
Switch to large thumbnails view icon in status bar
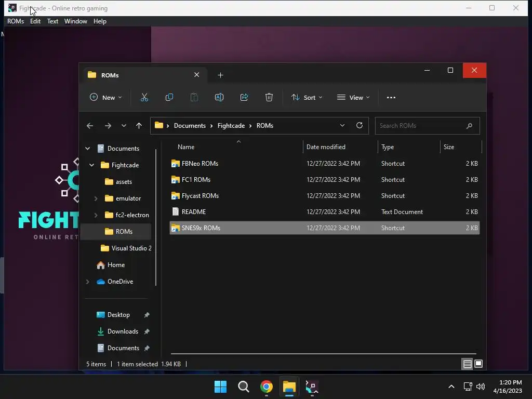[x=478, y=364]
